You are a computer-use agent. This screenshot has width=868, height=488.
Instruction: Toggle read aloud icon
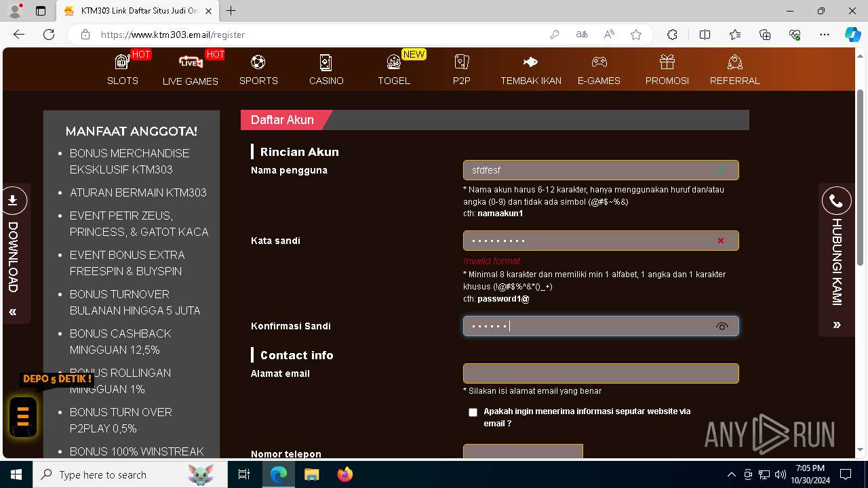609,35
